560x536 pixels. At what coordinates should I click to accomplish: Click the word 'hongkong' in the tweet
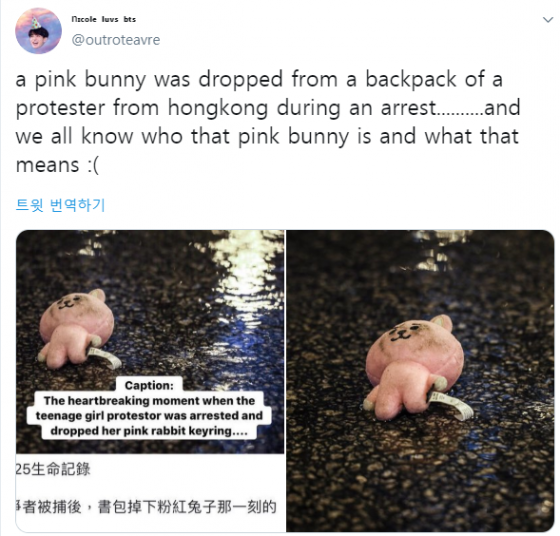pos(218,108)
